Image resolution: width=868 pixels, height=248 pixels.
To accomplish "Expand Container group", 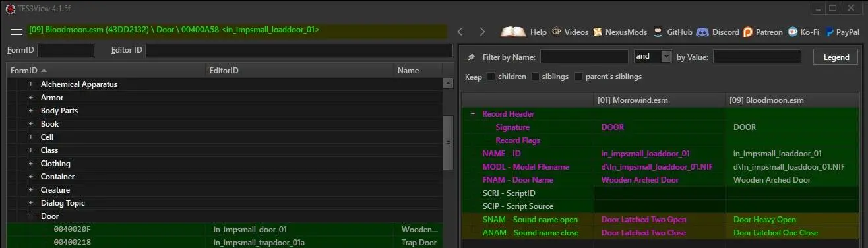I will [x=30, y=177].
